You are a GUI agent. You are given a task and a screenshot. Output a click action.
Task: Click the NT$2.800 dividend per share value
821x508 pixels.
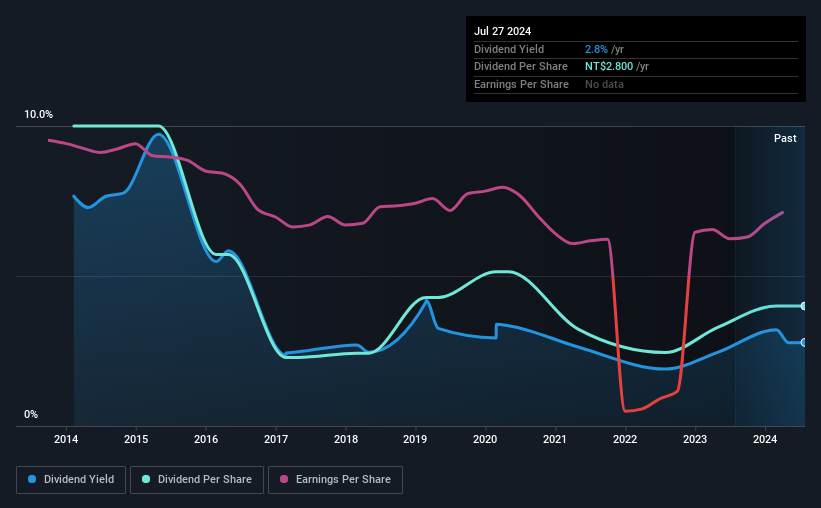pyautogui.click(x=609, y=67)
